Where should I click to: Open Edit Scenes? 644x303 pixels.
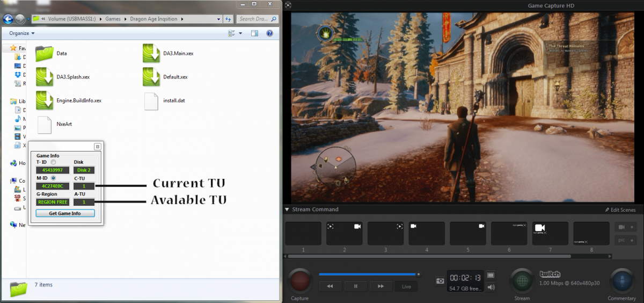[620, 210]
